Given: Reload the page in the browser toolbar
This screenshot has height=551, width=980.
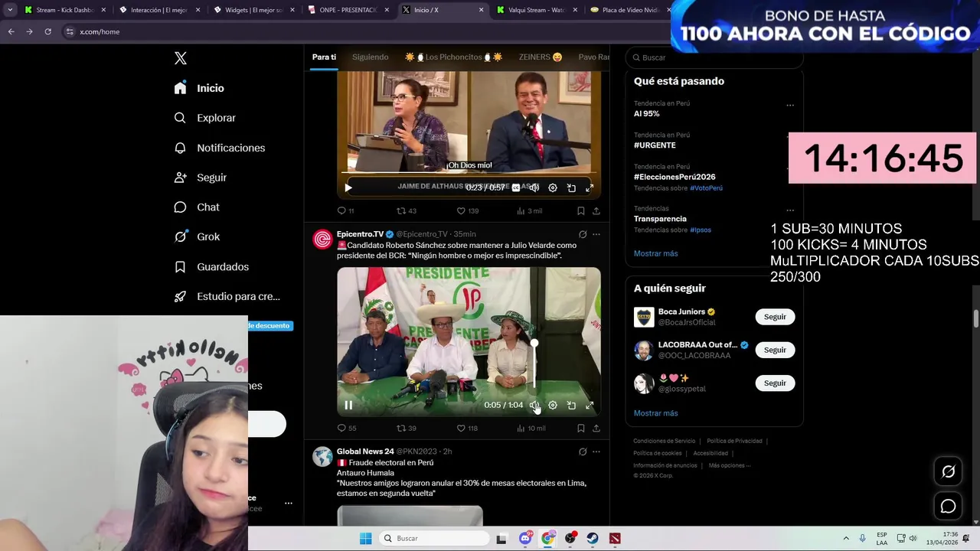Looking at the screenshot, I should click(x=47, y=31).
